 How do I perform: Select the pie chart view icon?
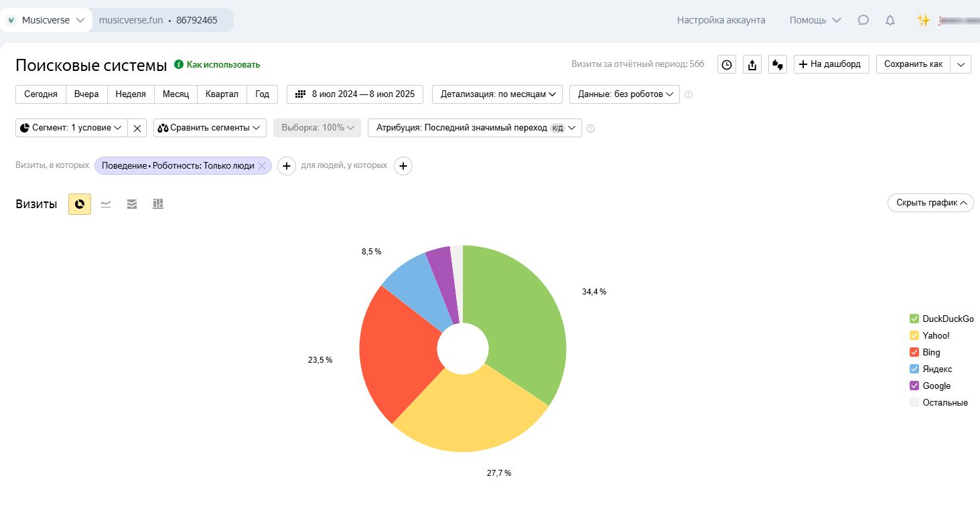click(x=80, y=204)
